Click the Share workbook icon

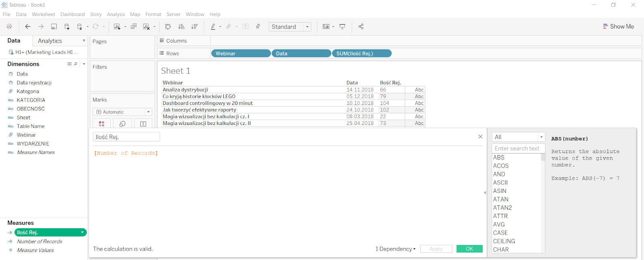361,27
